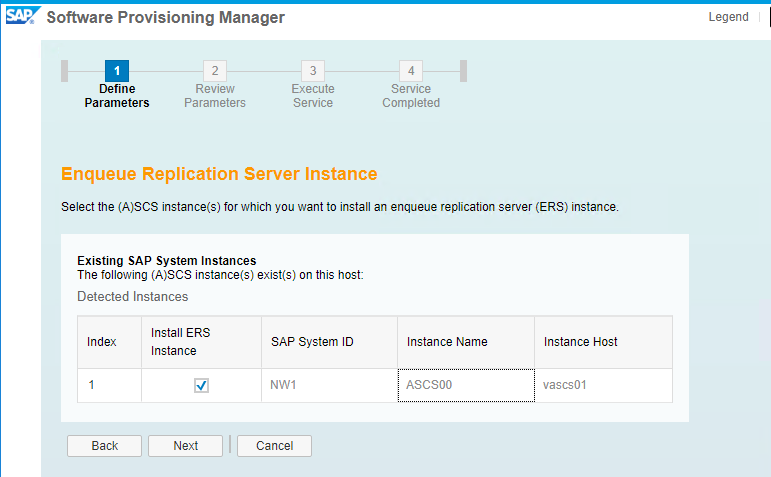The image size is (771, 477).
Task: Click the Install ERS Instance column header
Action: tap(201, 342)
